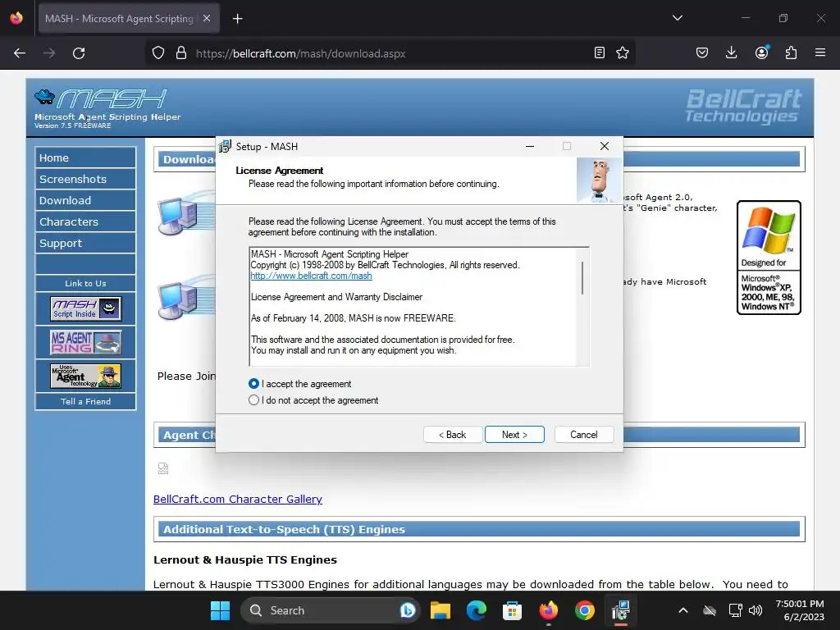Image resolution: width=840 pixels, height=630 pixels.
Task: Open Support in the site sidebar
Action: click(x=85, y=243)
